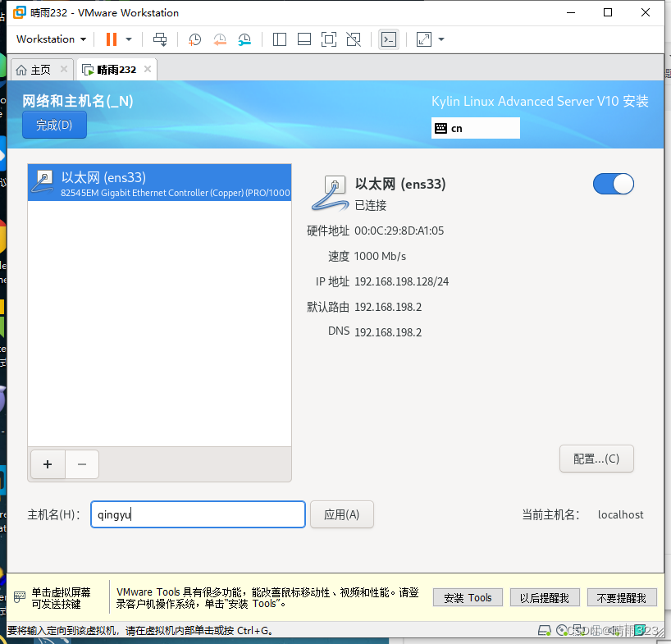Click the VMware Workstation title bar logo
The image size is (671, 644).
tap(20, 12)
